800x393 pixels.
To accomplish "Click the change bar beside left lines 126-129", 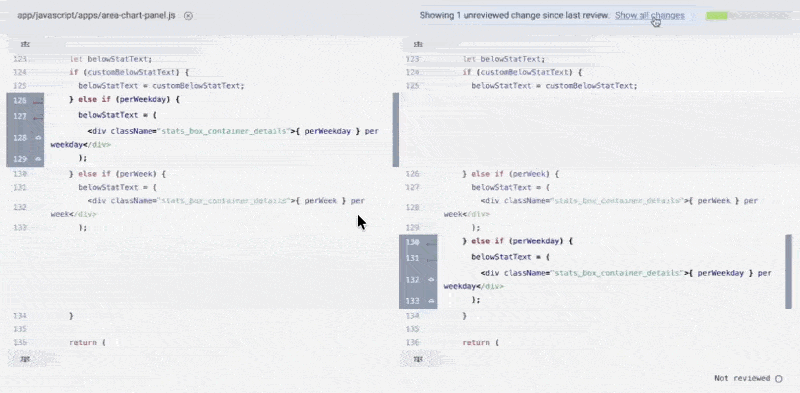I will pos(395,130).
